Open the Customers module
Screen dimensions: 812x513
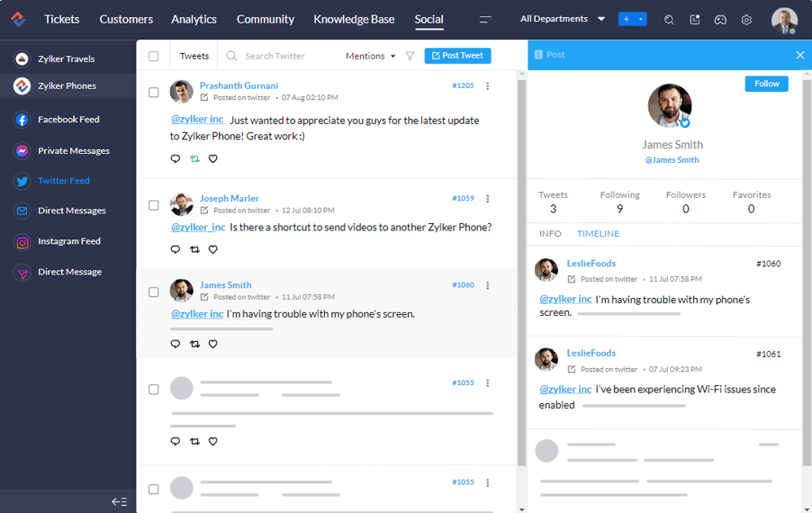pos(126,20)
